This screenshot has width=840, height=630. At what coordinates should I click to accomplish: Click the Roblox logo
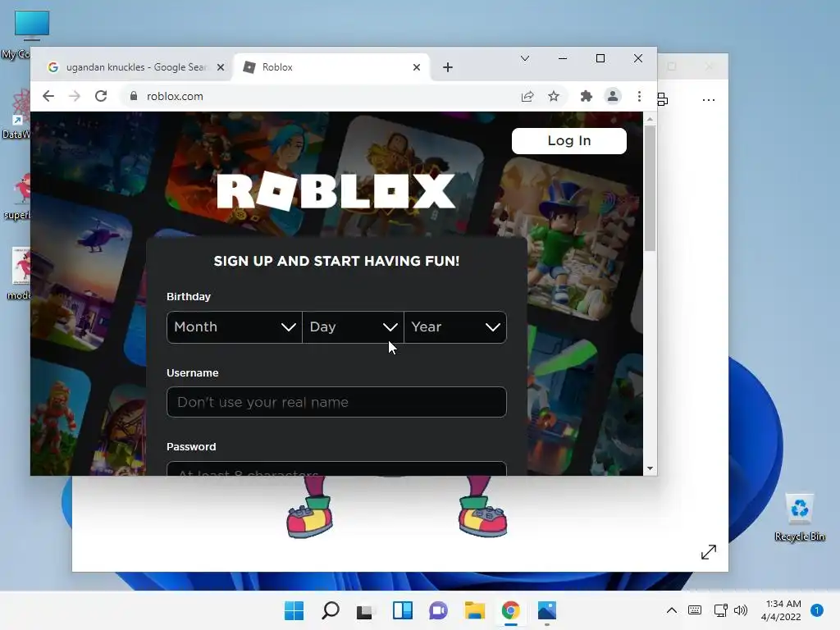(336, 191)
